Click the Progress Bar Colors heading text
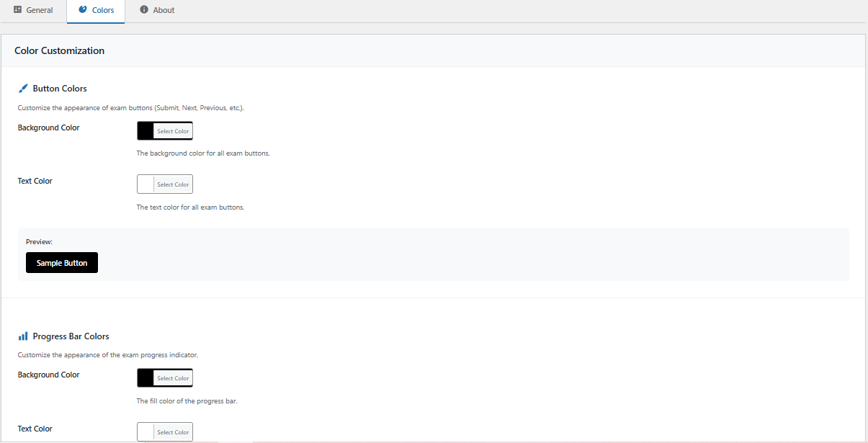This screenshot has width=868, height=443. [71, 336]
